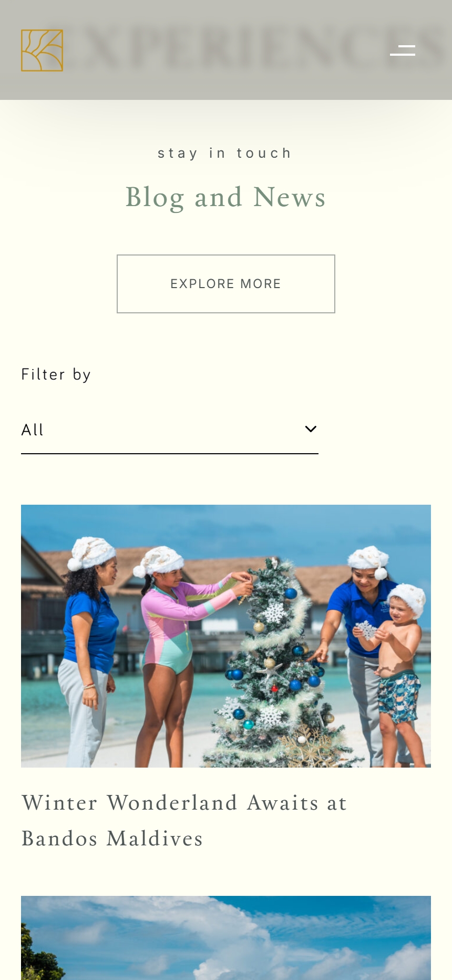The height and width of the screenshot is (980, 452).
Task: Click the Filter by label
Action: click(56, 374)
